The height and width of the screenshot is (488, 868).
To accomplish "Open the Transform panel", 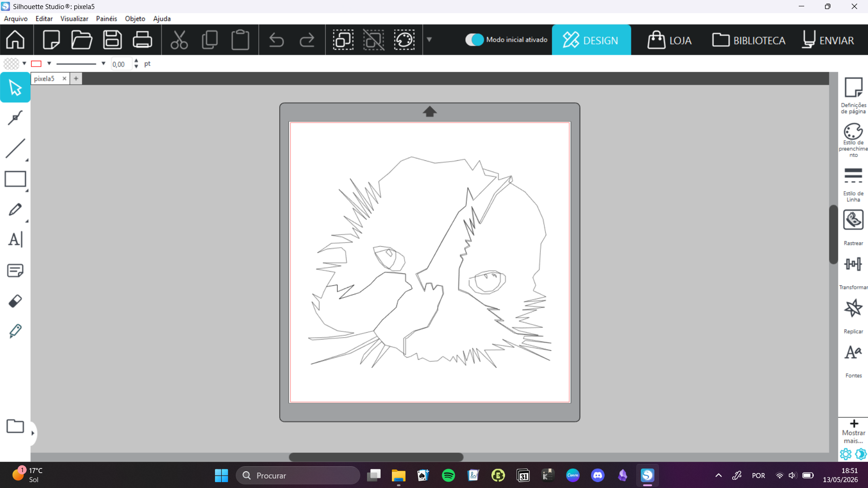I will pyautogui.click(x=854, y=273).
